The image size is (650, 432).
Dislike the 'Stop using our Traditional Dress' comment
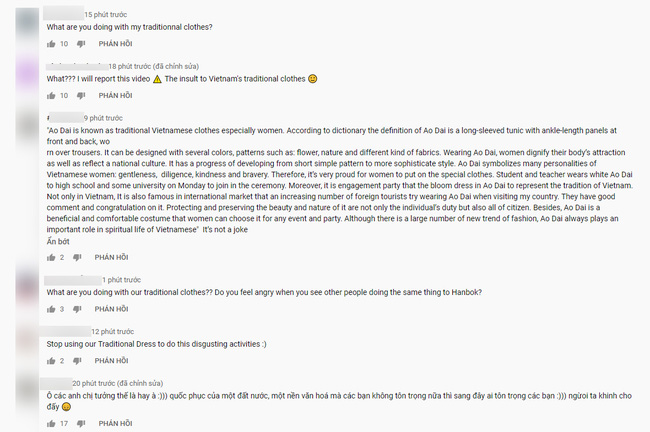click(x=80, y=361)
